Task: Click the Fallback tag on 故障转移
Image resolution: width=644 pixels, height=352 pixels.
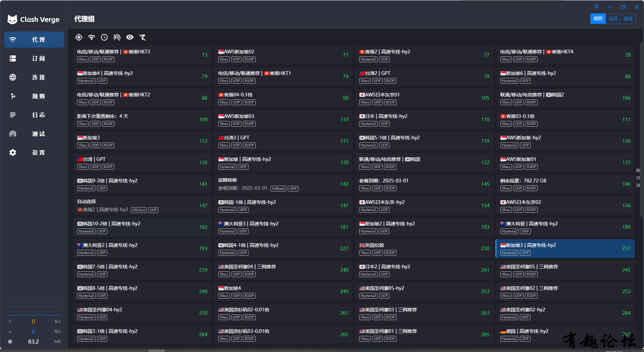Action: [x=278, y=189]
